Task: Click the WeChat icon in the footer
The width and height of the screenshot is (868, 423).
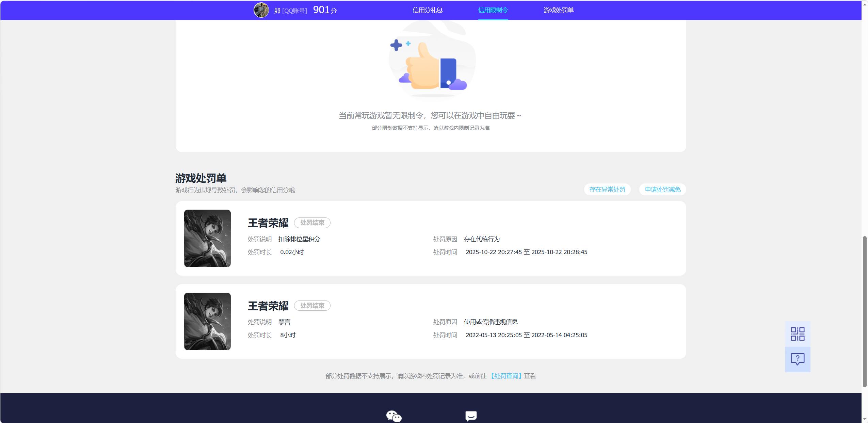Action: coord(394,416)
